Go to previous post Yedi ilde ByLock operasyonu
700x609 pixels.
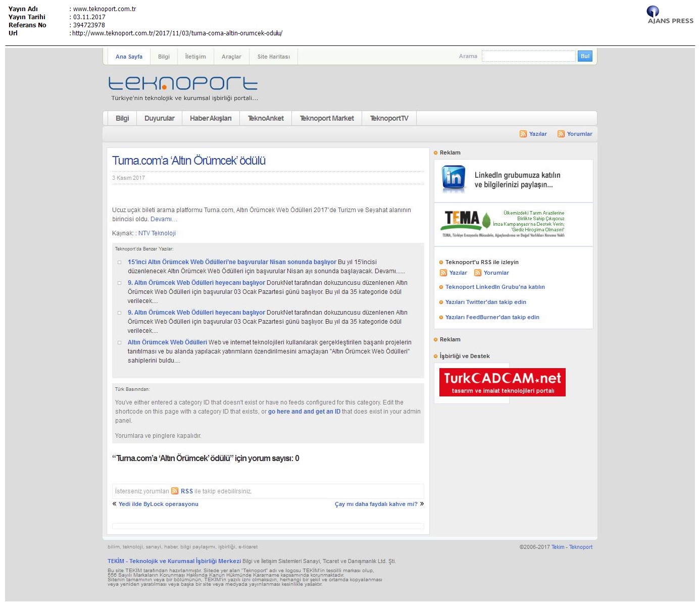(x=158, y=504)
